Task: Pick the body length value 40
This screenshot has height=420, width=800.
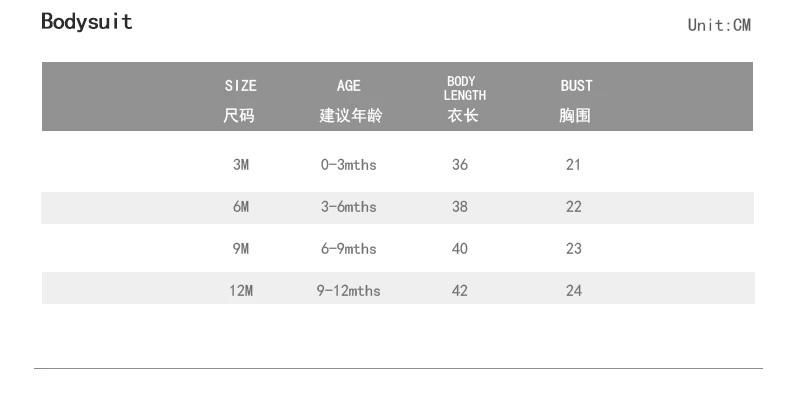Action: point(460,249)
